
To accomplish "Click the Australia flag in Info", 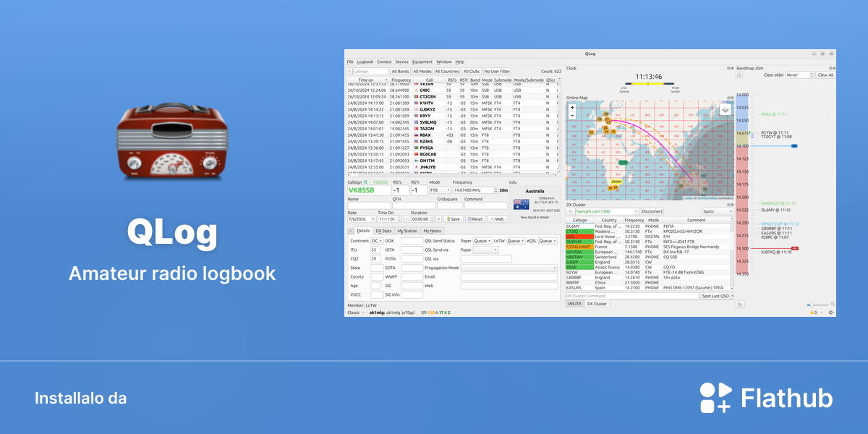I will [521, 204].
